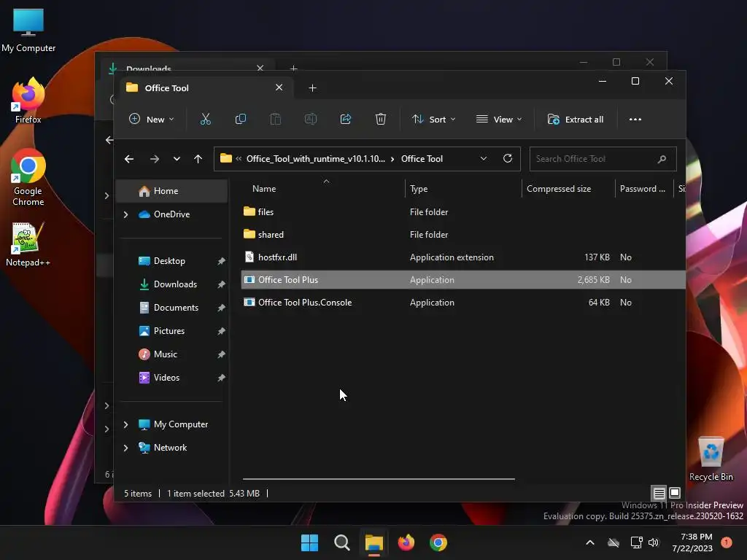Go back with the left arrow
Viewport: 747px width, 560px height.
(129, 159)
